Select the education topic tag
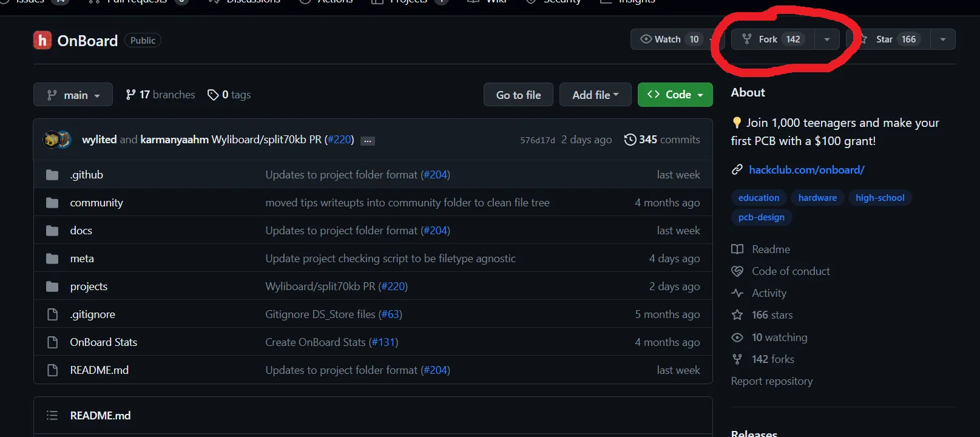Image resolution: width=980 pixels, height=437 pixels. click(759, 198)
